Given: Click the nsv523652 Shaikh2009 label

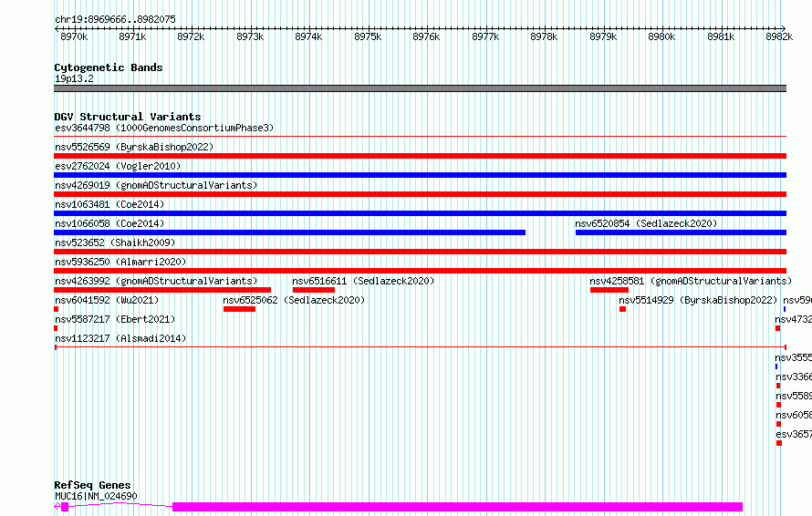Looking at the screenshot, I should pyautogui.click(x=115, y=243).
